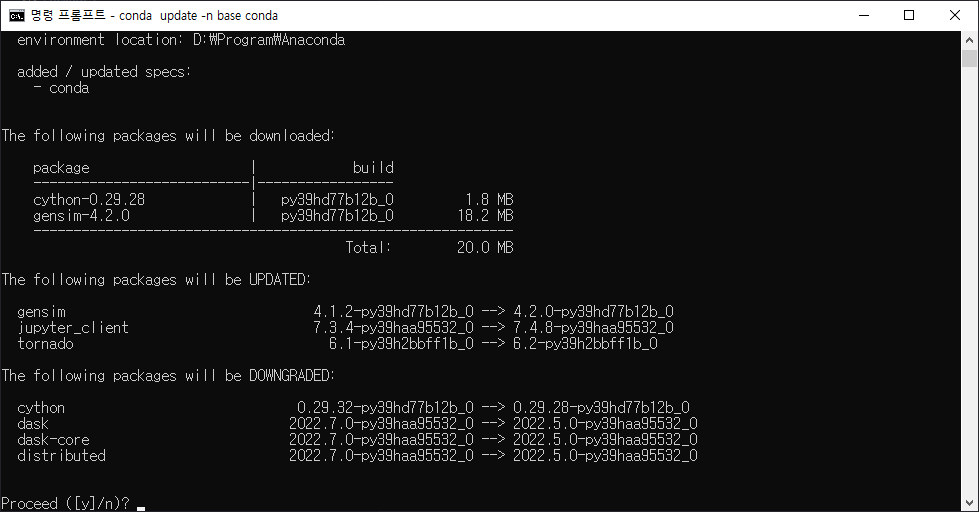Click jupyter_client's old version '7.3.4-py39haa95532_0'
This screenshot has width=979, height=512.
[393, 328]
